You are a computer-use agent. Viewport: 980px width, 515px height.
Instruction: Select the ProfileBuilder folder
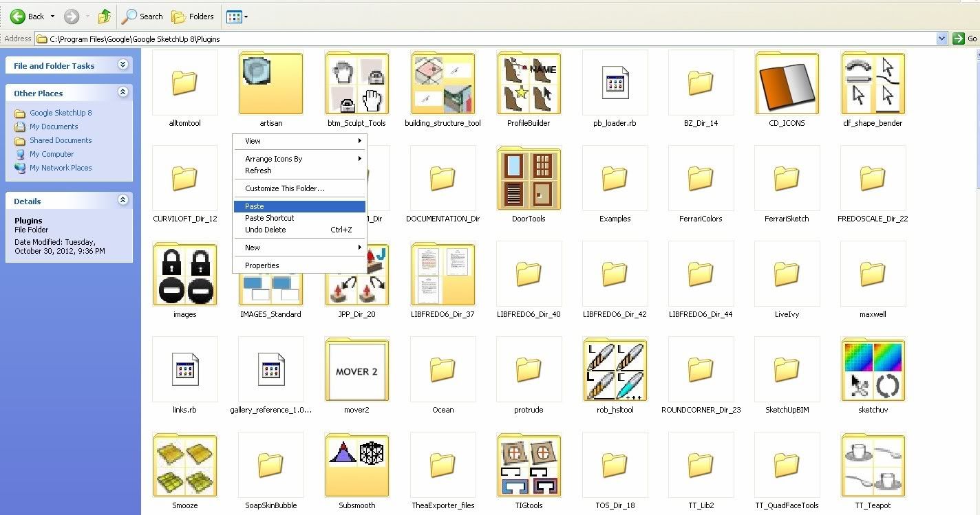coord(529,89)
